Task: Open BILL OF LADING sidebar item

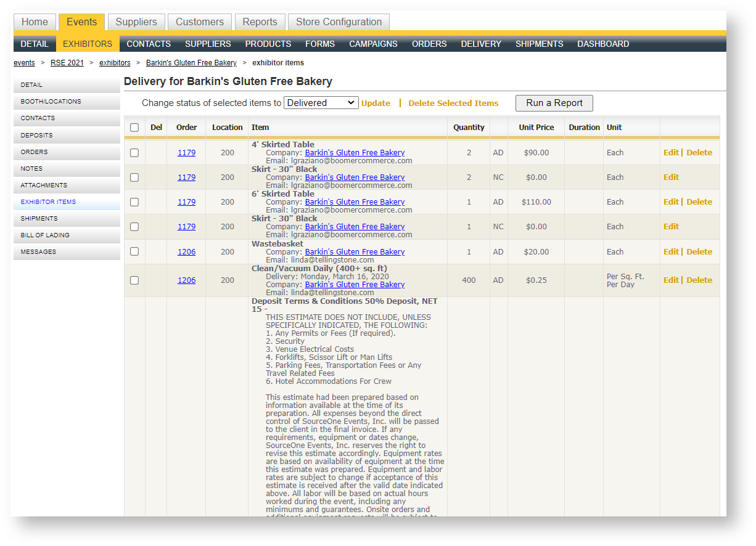Action: [45, 235]
